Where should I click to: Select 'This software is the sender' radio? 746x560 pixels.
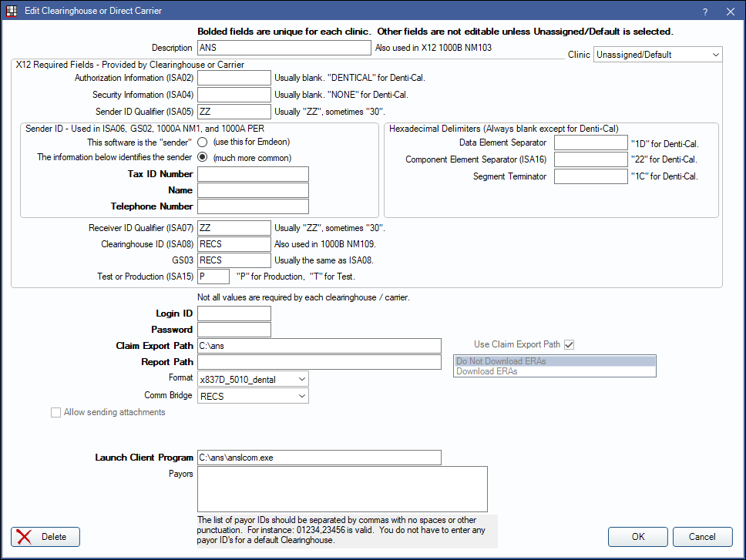point(203,143)
